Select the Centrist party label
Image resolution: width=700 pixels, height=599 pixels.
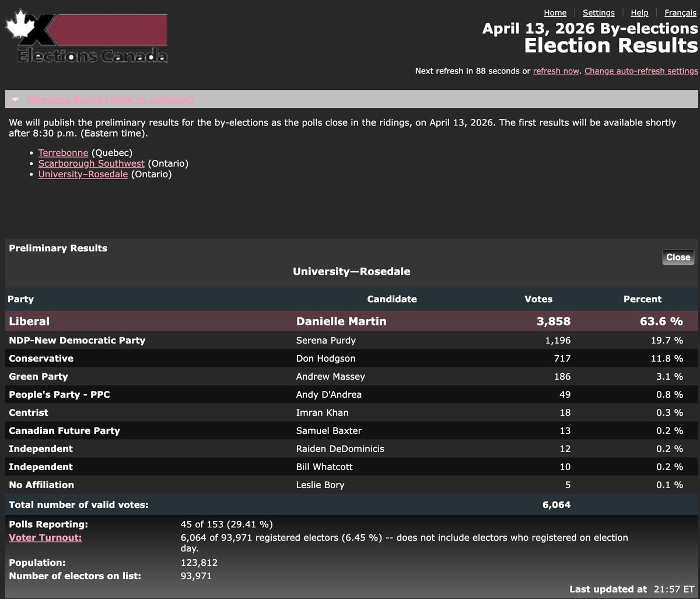tap(29, 413)
